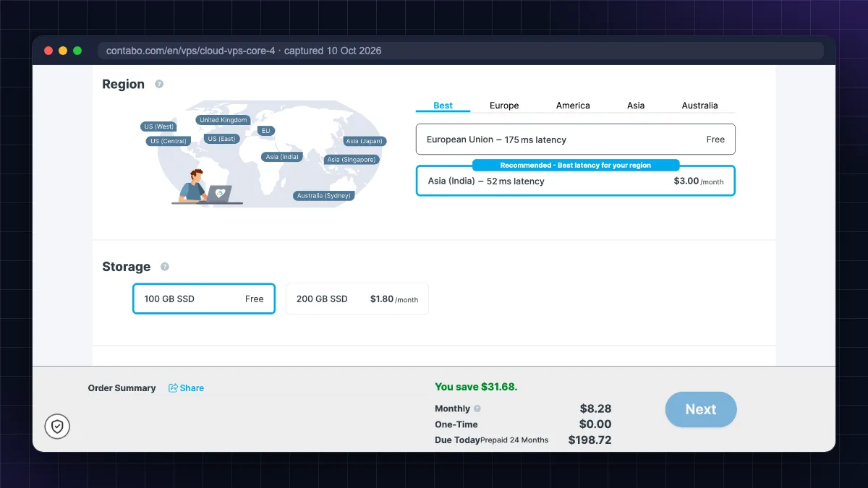Open the Storage help question-mark icon
The height and width of the screenshot is (488, 868).
pyautogui.click(x=165, y=267)
